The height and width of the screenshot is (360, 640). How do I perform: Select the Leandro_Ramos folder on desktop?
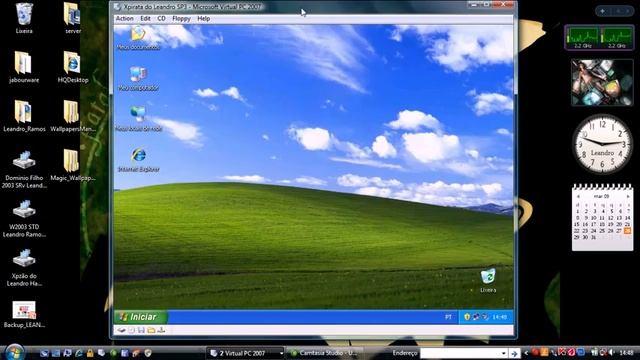coord(24,116)
